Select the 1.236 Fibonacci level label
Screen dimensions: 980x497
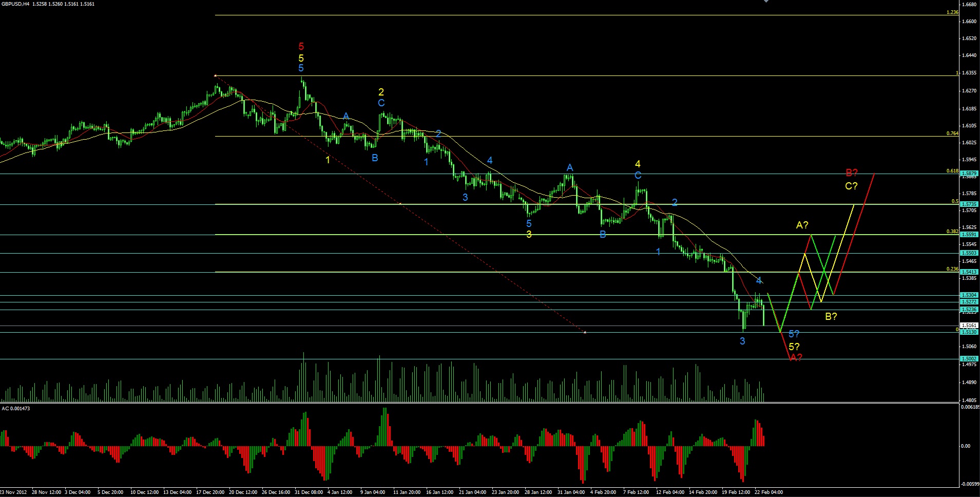(952, 12)
